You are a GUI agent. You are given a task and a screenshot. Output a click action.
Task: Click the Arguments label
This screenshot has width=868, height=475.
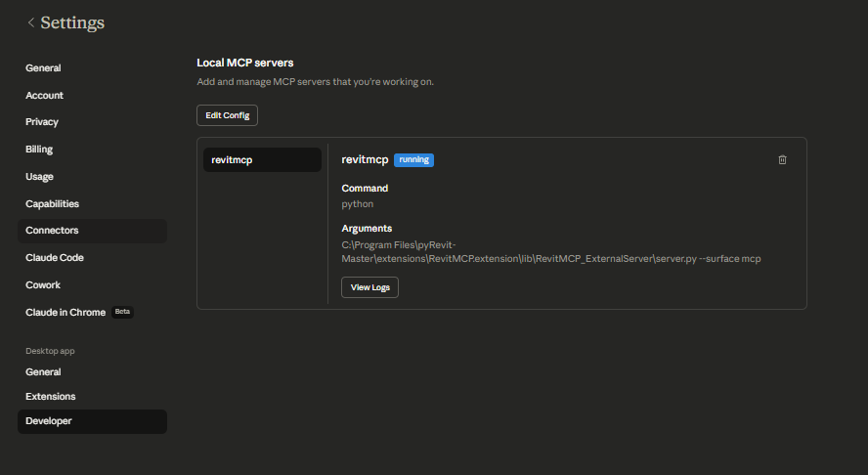(367, 228)
